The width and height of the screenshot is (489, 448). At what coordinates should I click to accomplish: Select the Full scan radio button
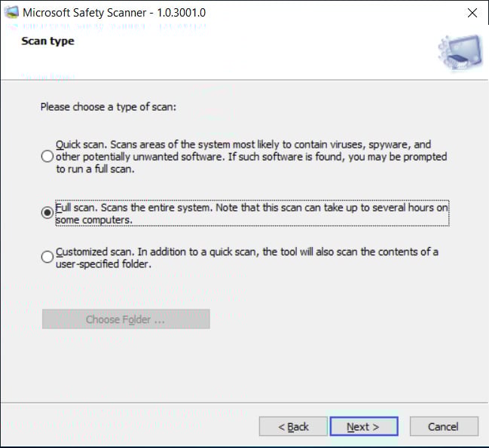(x=47, y=213)
